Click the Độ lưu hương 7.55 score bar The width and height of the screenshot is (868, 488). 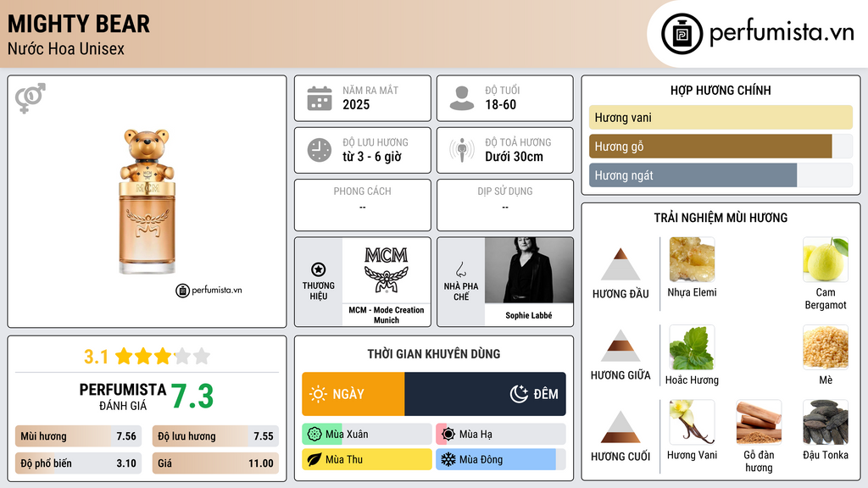coord(215,436)
